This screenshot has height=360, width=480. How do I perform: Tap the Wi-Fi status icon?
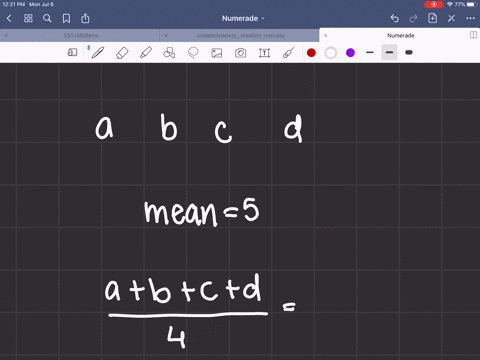[x=450, y=4]
